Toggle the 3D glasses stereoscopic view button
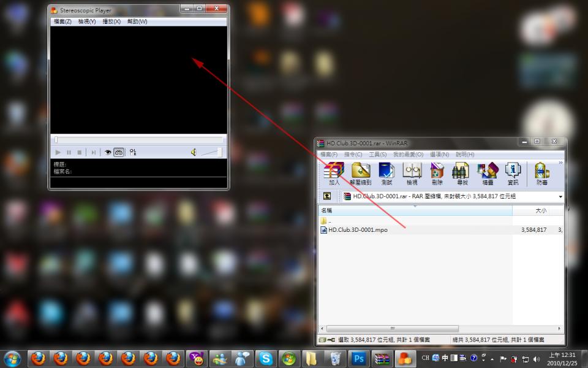Screen dimensions: 588x368 [119, 152]
